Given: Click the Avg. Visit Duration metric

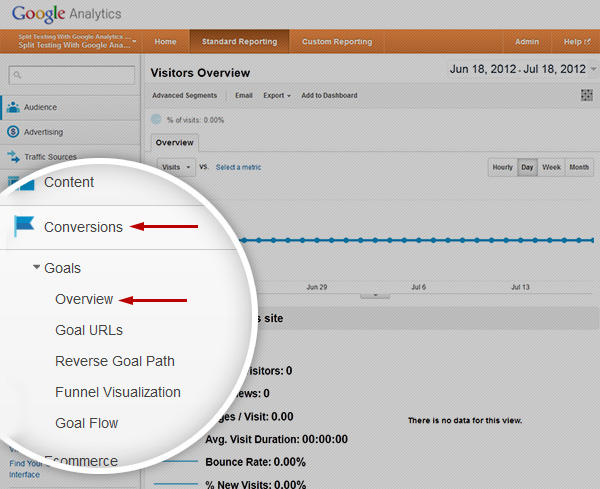Looking at the screenshot, I should click(x=276, y=439).
